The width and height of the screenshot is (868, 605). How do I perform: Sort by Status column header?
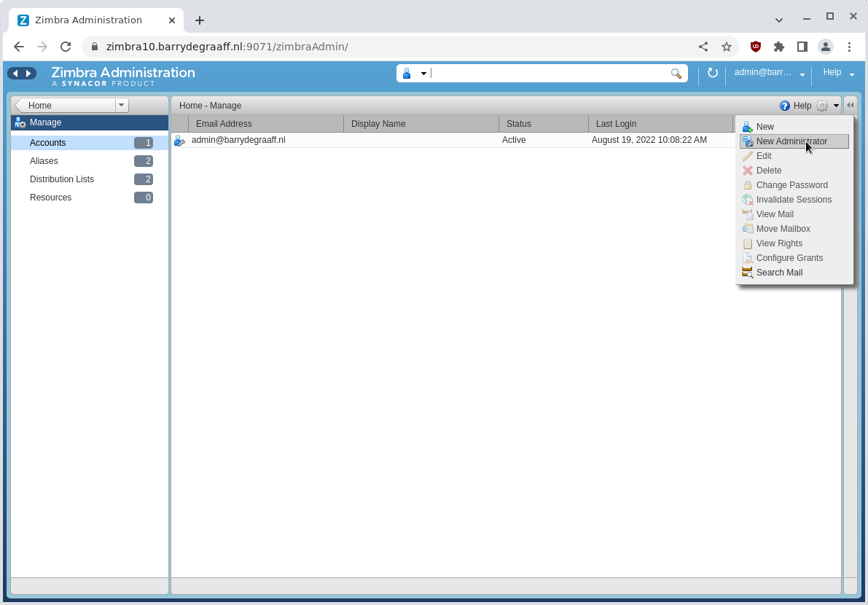click(544, 124)
